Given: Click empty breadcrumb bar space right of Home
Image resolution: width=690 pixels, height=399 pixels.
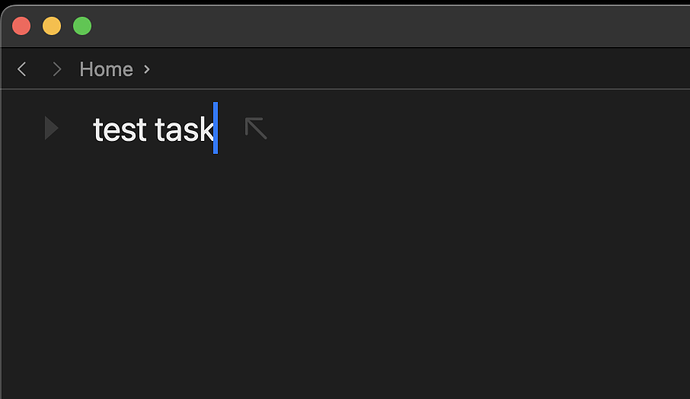Looking at the screenshot, I should click(418, 69).
